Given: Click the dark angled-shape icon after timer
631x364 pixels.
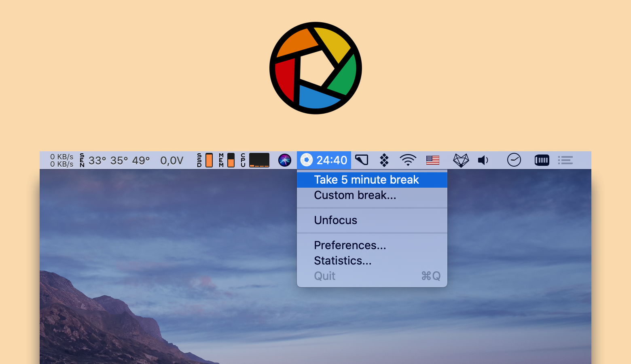Looking at the screenshot, I should click(362, 160).
